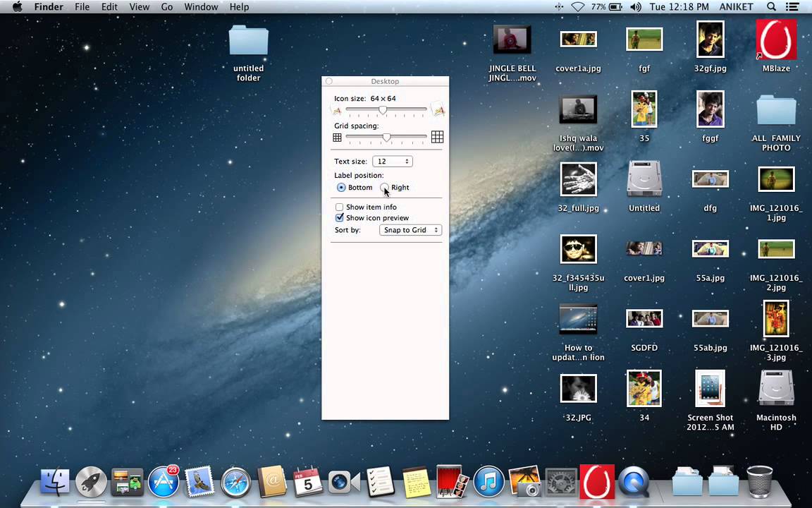The image size is (812, 508).
Task: Open the Finder Go menu
Action: click(x=167, y=6)
